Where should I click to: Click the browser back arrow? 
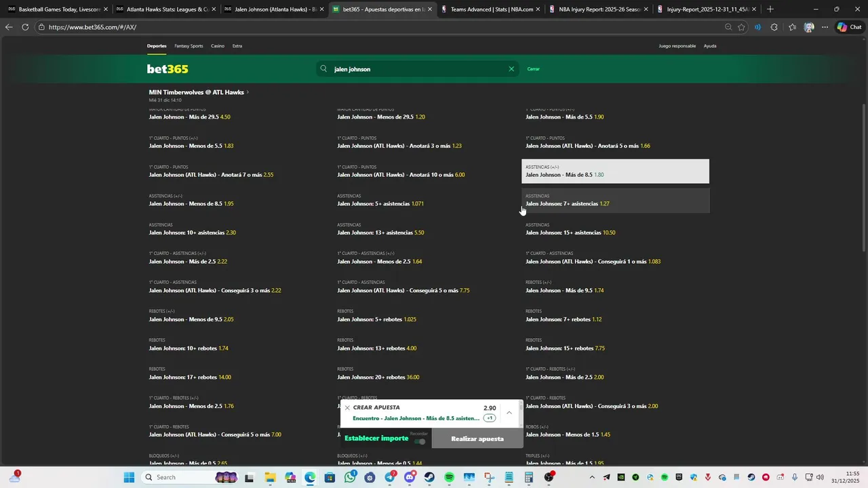tap(8, 27)
